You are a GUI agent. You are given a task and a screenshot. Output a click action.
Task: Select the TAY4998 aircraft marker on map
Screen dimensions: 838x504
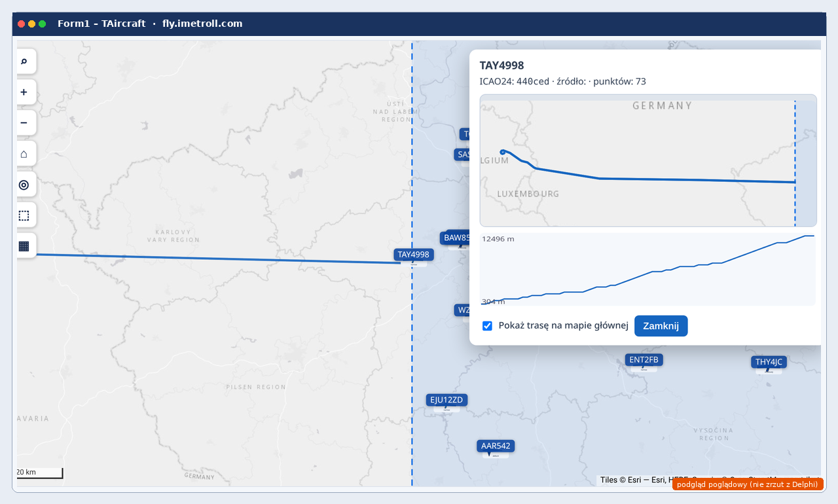414,255
